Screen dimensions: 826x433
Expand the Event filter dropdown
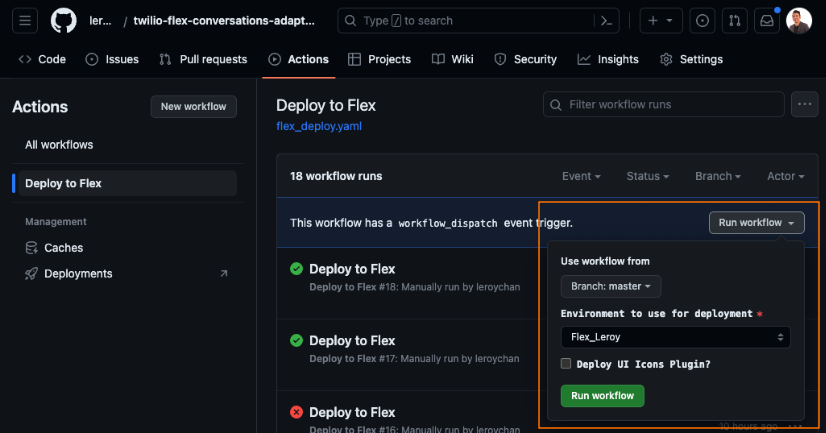[x=581, y=176]
